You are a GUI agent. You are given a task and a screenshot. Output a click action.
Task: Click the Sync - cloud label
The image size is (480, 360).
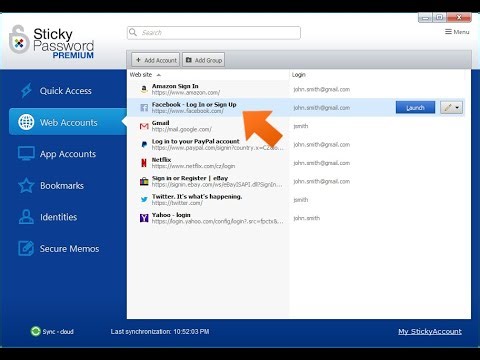click(58, 332)
